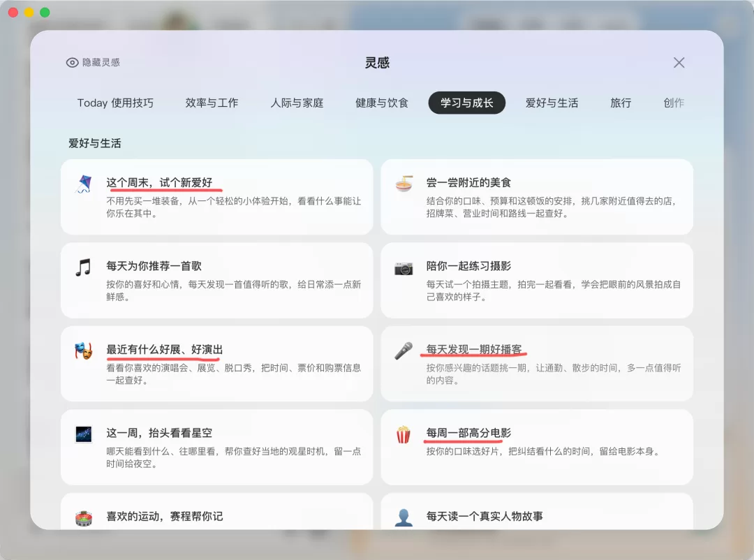Viewport: 754px width, 560px height.
Task: Open the 尝一尝附近的美食 card title
Action: point(468,183)
